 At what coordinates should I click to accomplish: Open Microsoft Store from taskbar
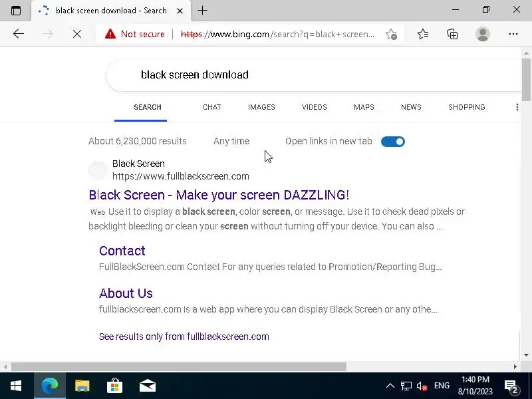(114, 386)
